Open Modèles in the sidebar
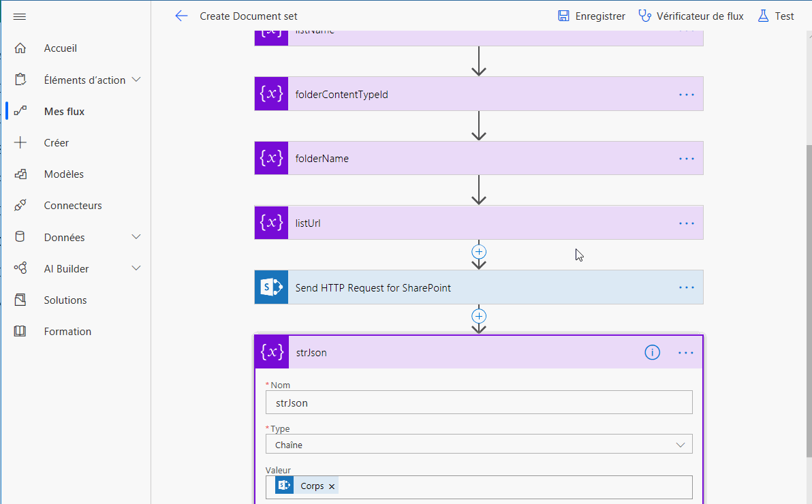 pos(64,174)
